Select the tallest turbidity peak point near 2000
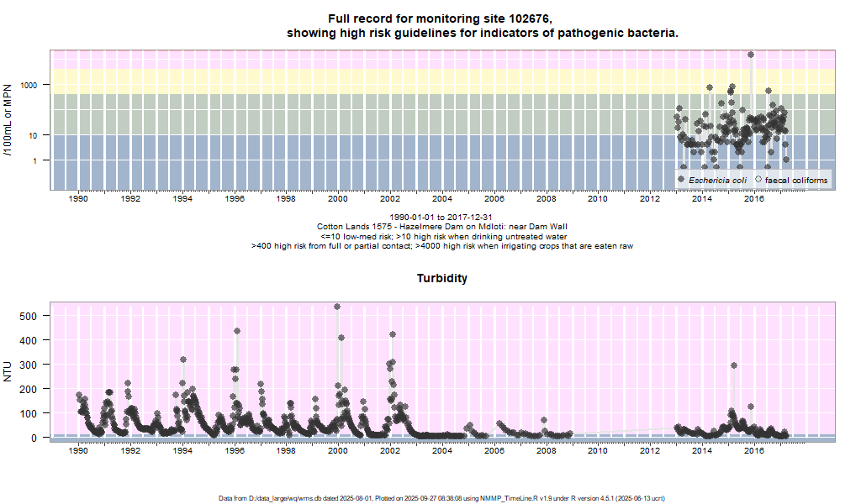The width and height of the screenshot is (861, 504). coord(337,307)
